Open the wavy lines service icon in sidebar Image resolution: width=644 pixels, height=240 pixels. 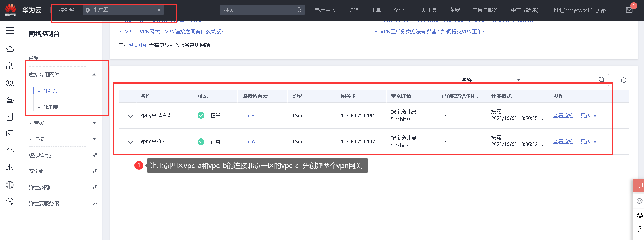tap(10, 83)
